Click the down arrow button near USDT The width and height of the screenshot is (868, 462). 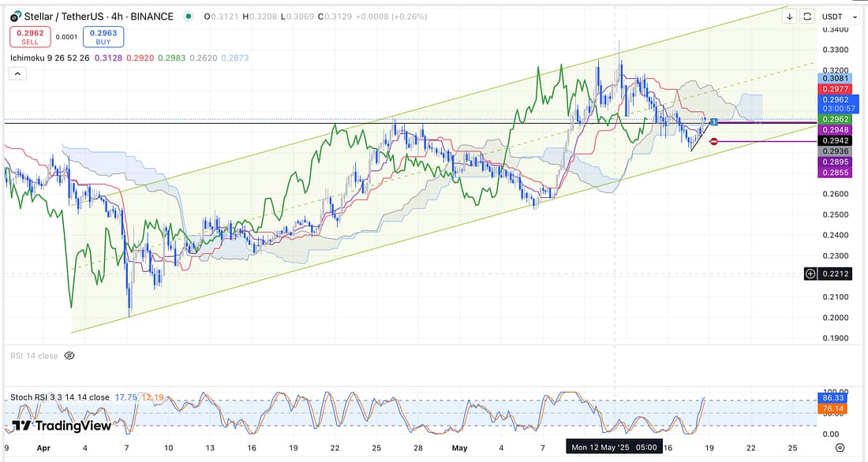790,17
